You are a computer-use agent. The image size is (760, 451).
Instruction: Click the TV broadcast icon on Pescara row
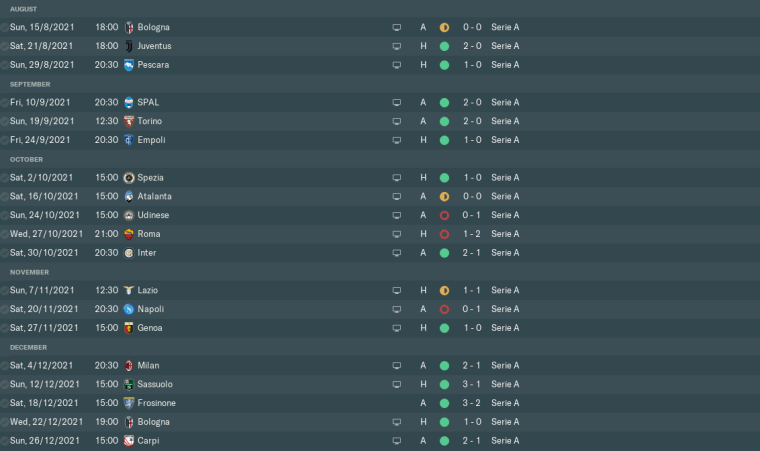pos(396,65)
